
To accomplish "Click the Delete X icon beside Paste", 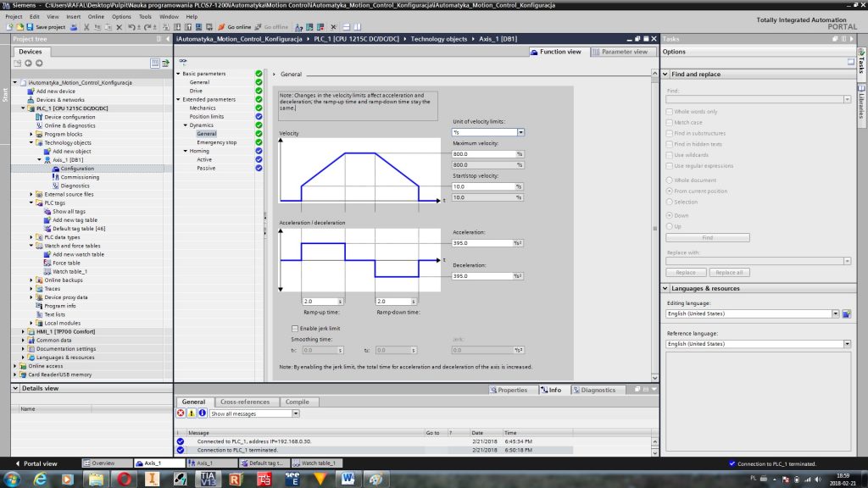I will 119,26.
